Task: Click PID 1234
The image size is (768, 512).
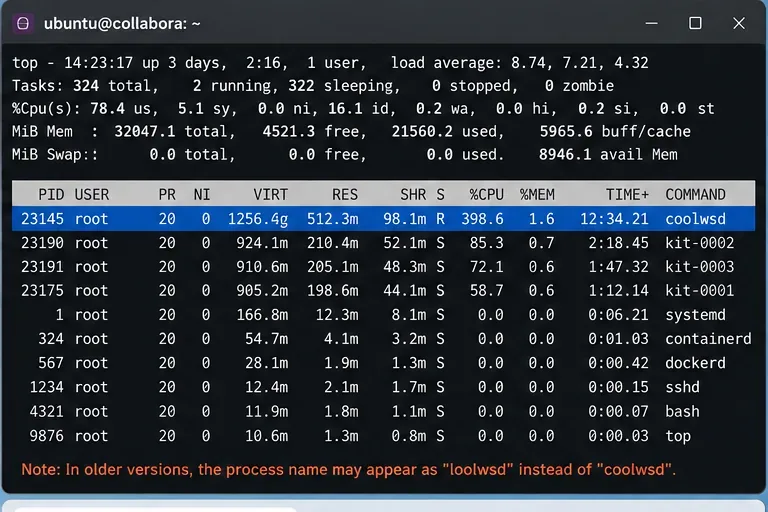Action: coord(47,387)
